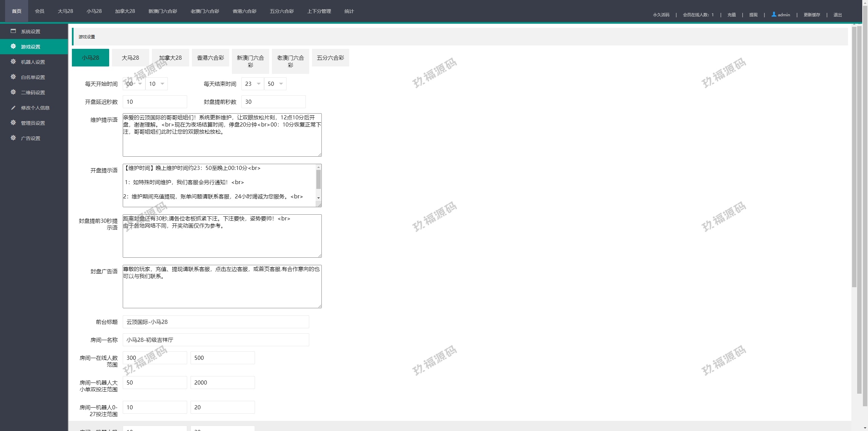
Task: Click the gear icon beside 机器人设置
Action: pyautogui.click(x=13, y=61)
